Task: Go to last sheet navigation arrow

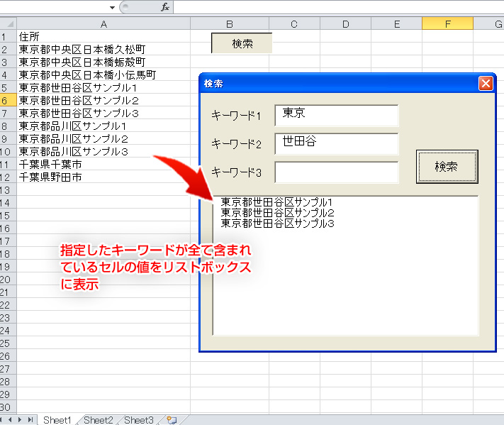Action: (30, 419)
